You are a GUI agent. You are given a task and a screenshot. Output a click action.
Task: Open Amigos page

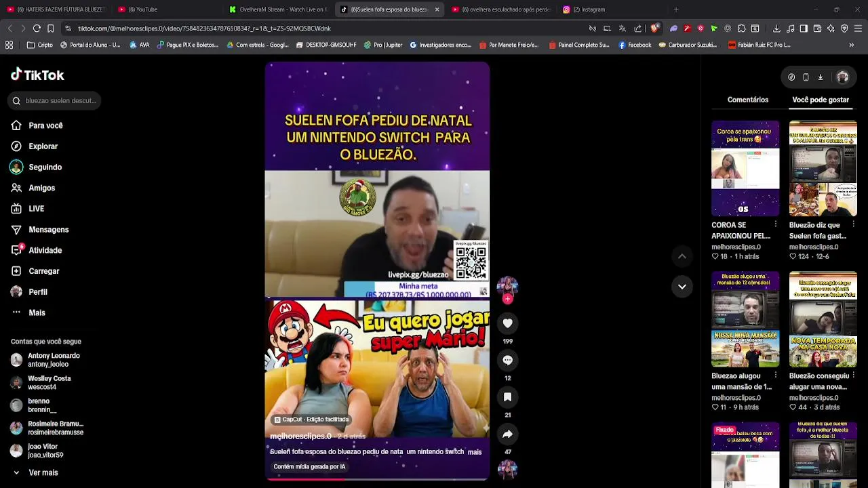33,188
